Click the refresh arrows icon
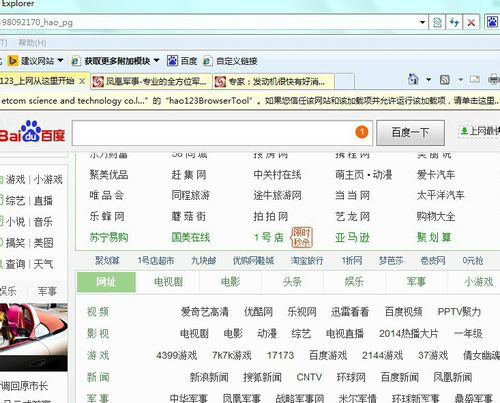The width and height of the screenshot is (500, 403). 454,23
